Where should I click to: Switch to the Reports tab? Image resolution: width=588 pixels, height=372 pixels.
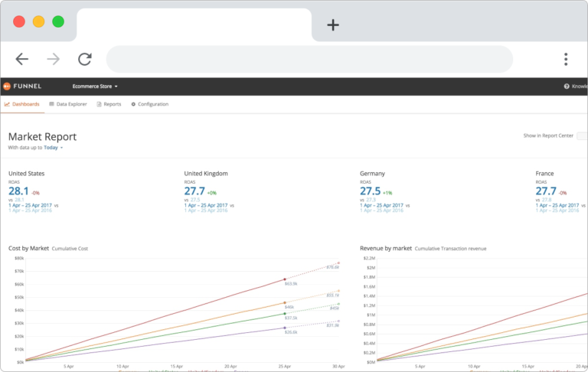pyautogui.click(x=109, y=104)
